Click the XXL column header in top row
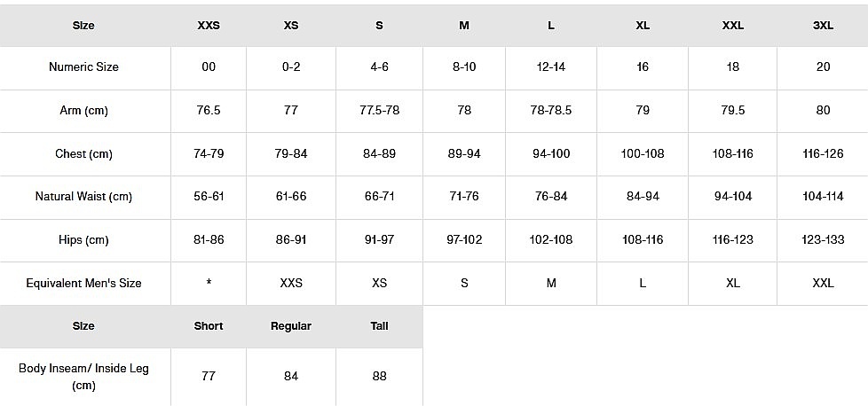 (x=732, y=26)
